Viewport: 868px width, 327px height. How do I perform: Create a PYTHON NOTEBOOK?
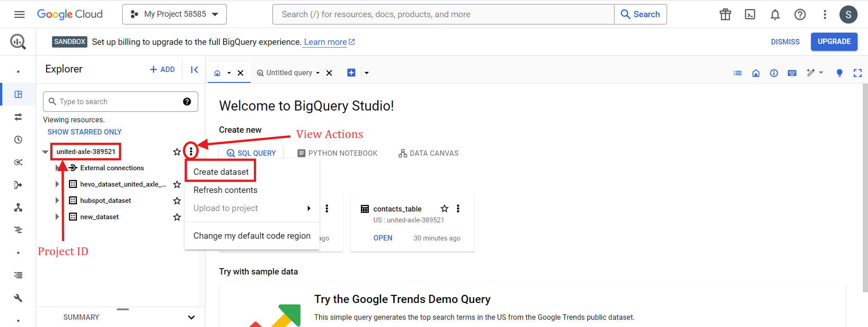click(x=337, y=153)
